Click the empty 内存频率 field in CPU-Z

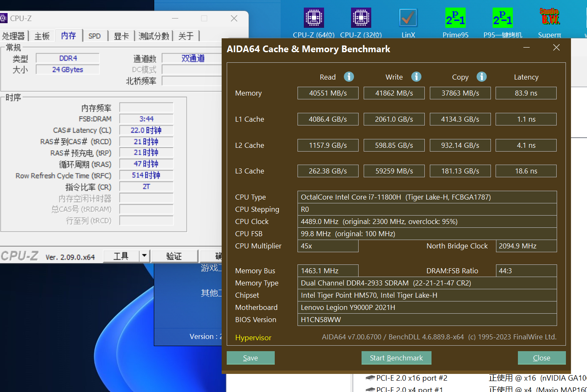pos(146,107)
